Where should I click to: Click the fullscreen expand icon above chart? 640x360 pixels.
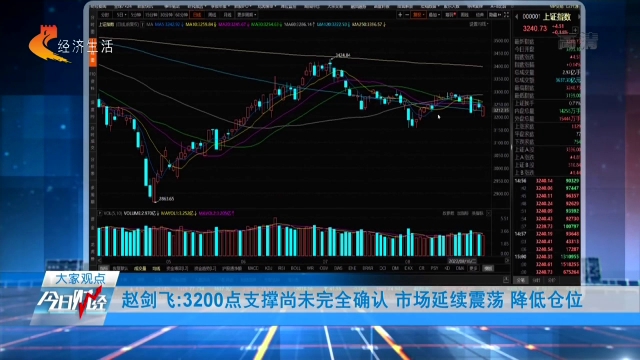click(506, 15)
